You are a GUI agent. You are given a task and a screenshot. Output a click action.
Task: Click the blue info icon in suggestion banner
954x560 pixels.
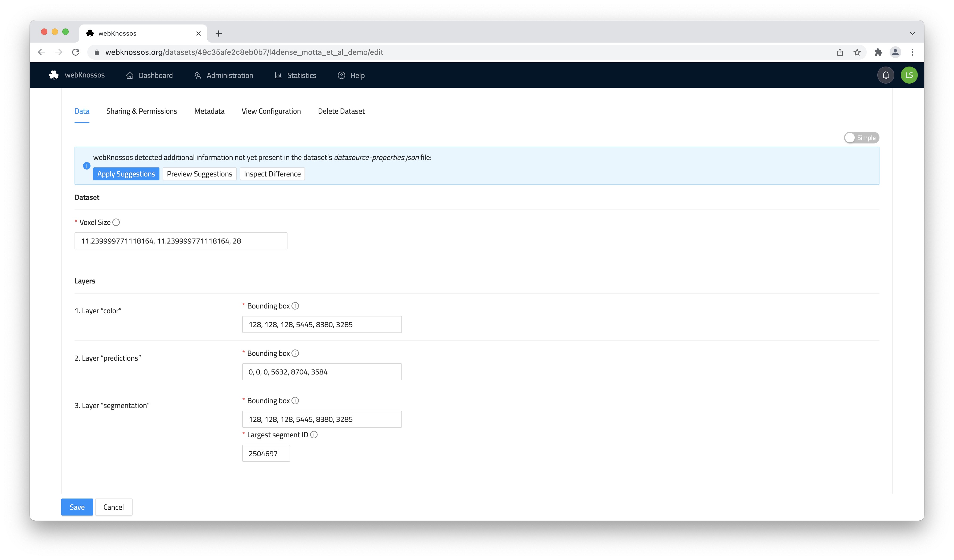click(x=86, y=166)
